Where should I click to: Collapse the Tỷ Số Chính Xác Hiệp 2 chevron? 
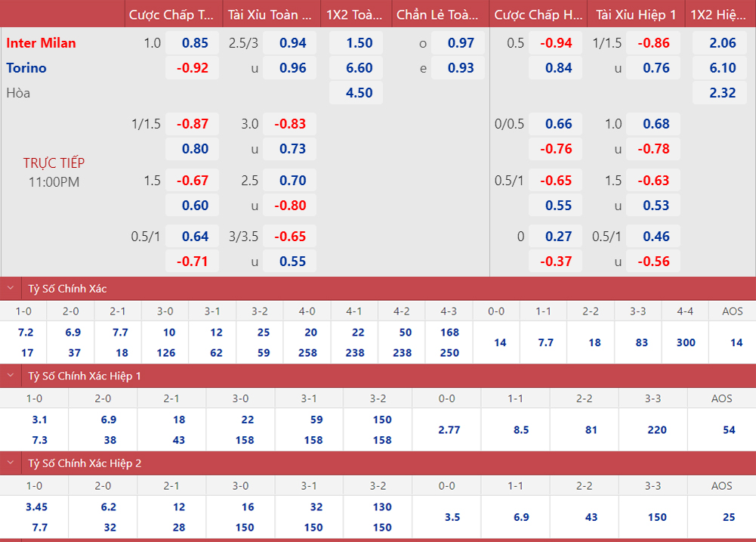coord(11,463)
